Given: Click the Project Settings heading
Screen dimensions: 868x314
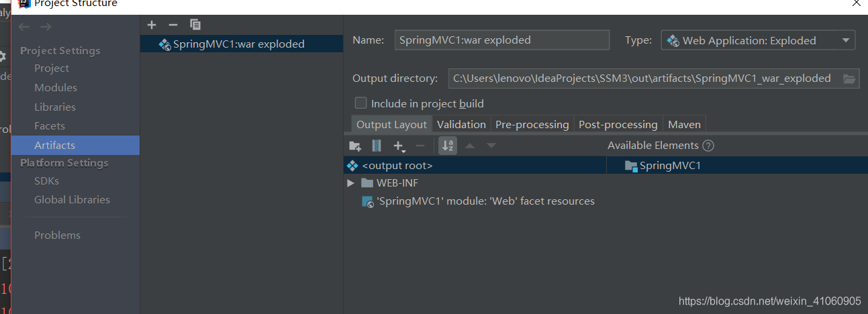Looking at the screenshot, I should [x=60, y=51].
